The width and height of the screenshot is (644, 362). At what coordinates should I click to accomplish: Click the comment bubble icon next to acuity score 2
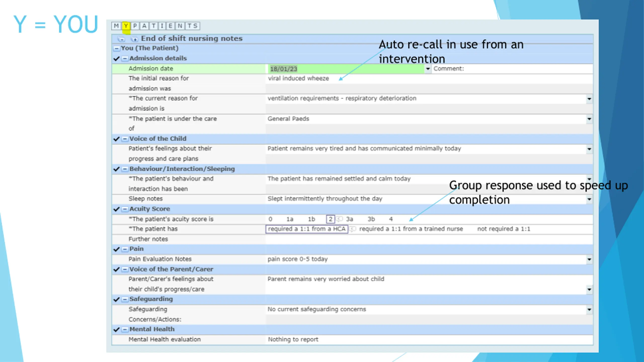coord(340,219)
